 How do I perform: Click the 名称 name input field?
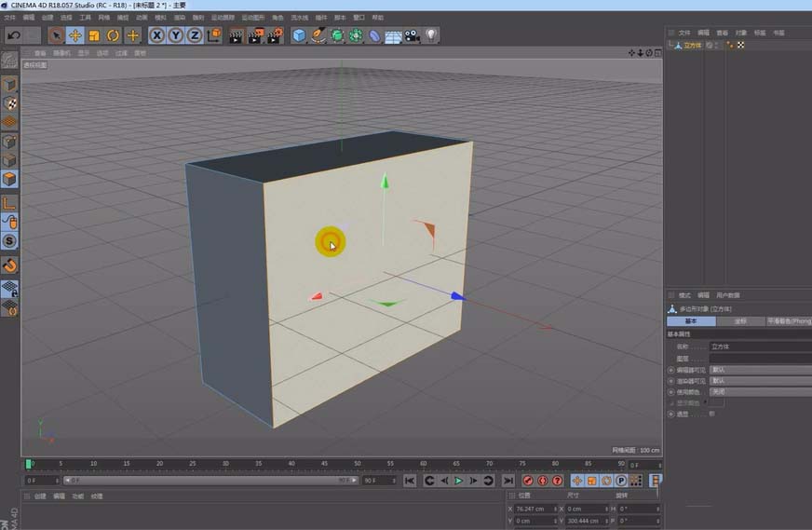[759, 347]
